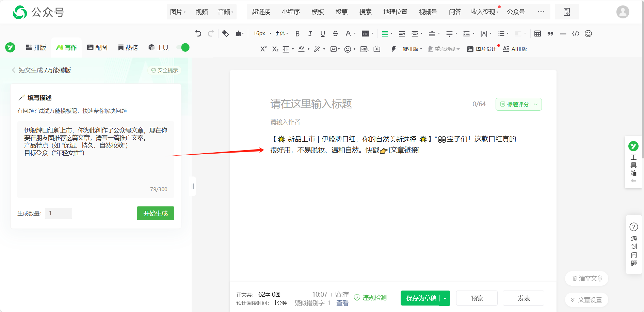Click the green round logo beside 排版

coord(10,47)
